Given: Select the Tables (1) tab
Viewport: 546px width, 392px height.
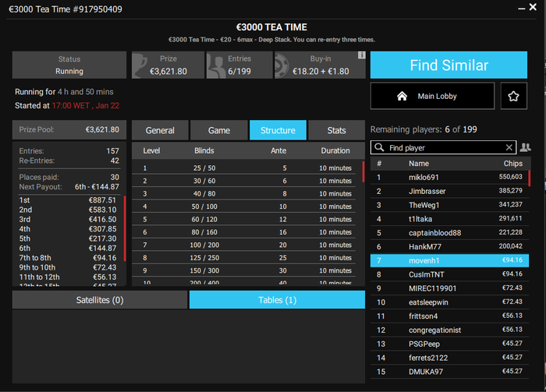Looking at the screenshot, I should pyautogui.click(x=277, y=300).
